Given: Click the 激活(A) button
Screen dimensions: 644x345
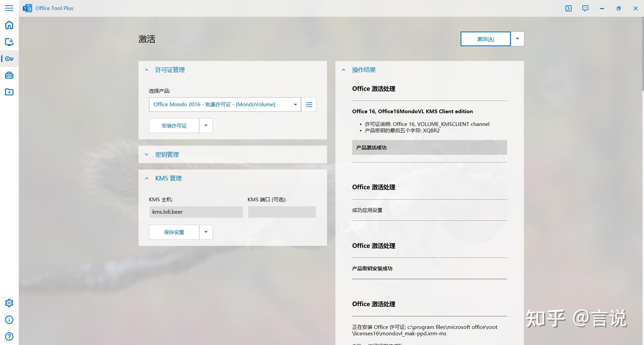Looking at the screenshot, I should [x=485, y=39].
